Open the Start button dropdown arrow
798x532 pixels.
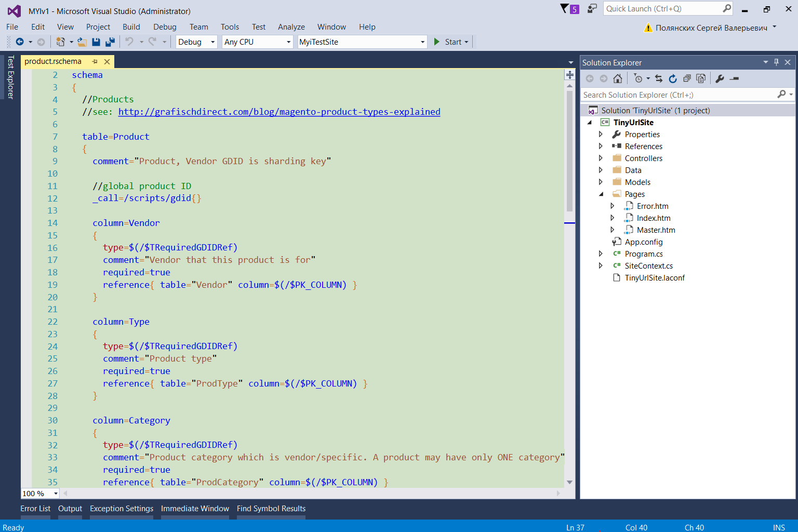467,42
